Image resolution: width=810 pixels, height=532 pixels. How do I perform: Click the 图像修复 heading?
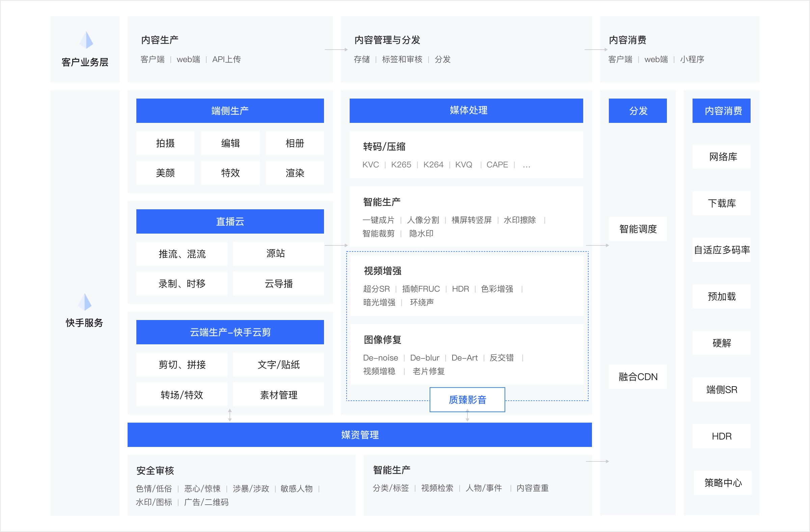point(382,340)
